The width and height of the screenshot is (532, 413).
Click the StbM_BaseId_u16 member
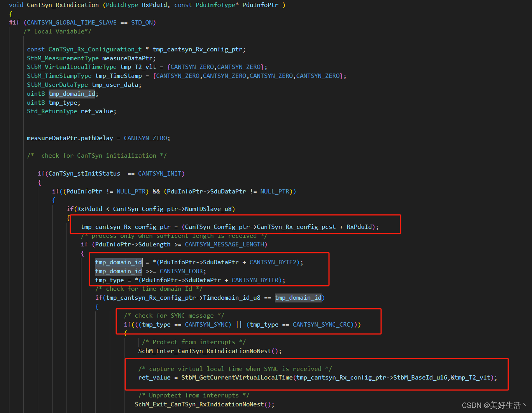(420, 377)
